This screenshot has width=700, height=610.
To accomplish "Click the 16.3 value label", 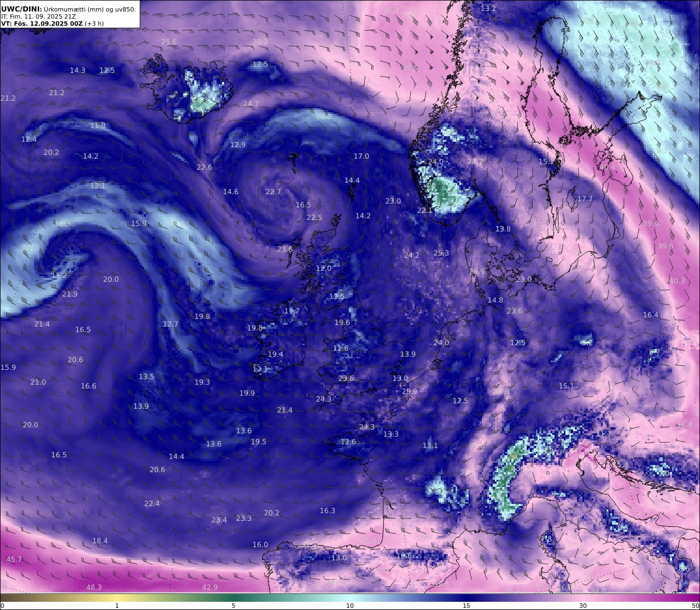I will tap(328, 511).
